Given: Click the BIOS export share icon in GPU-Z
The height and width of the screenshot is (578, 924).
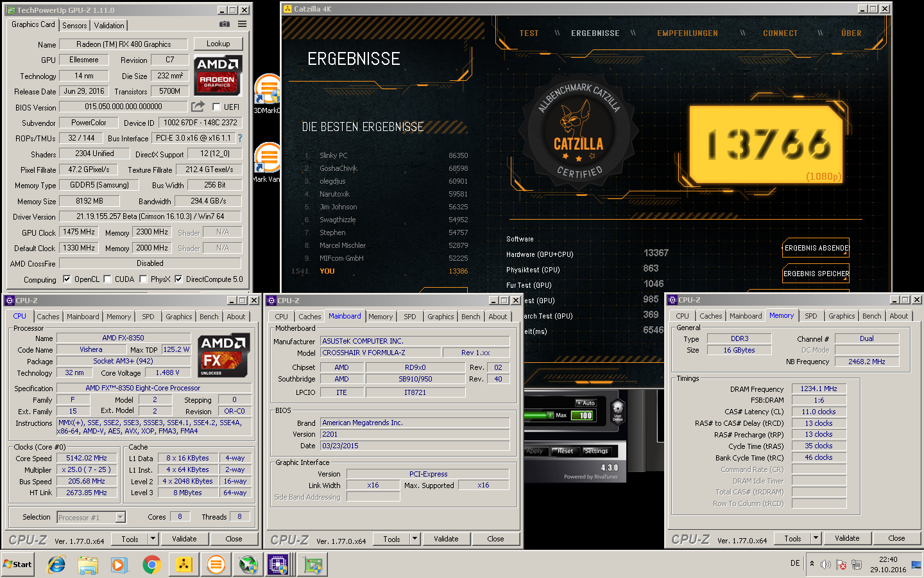Looking at the screenshot, I should tap(198, 107).
